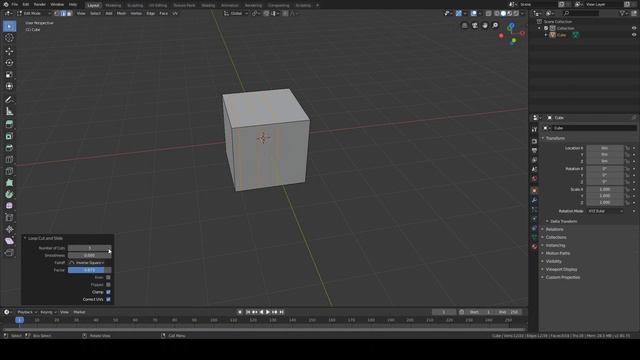
Task: Jump to the timeline start frame
Action: [x=248, y=312]
